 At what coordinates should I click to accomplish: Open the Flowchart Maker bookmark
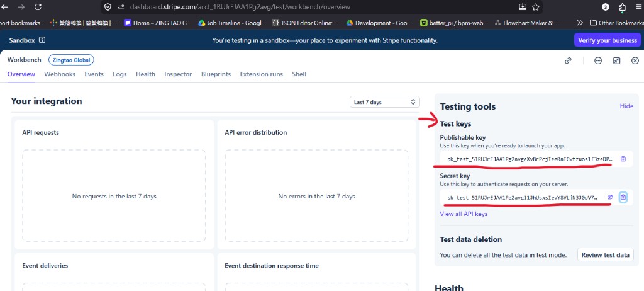coord(527,23)
